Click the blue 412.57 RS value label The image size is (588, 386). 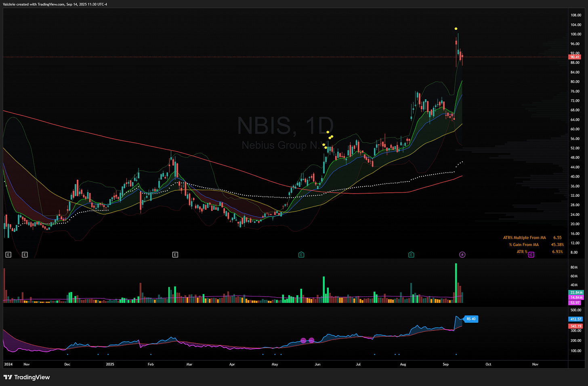point(576,319)
